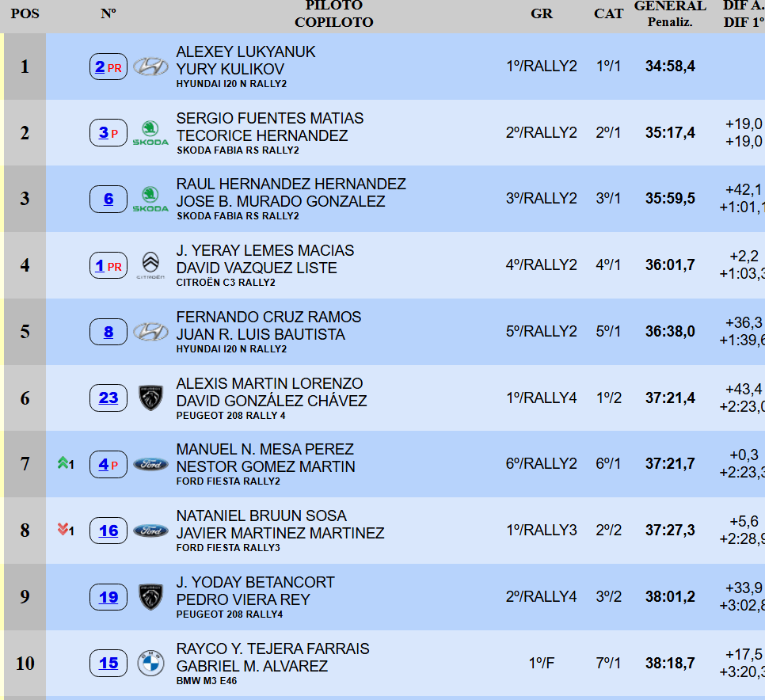Click the Peugeot logo next to Alexis Martin
The image size is (765, 700).
[x=150, y=398]
